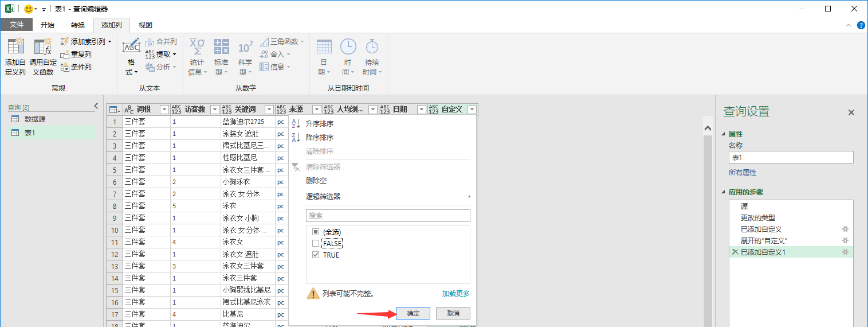
Task: Click the 添加自定义列 ribbon icon
Action: click(15, 47)
